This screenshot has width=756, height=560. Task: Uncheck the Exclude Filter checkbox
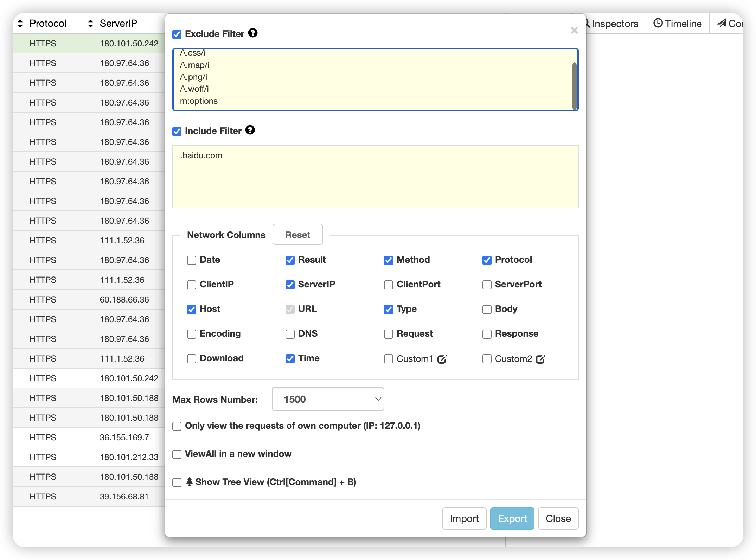(177, 34)
